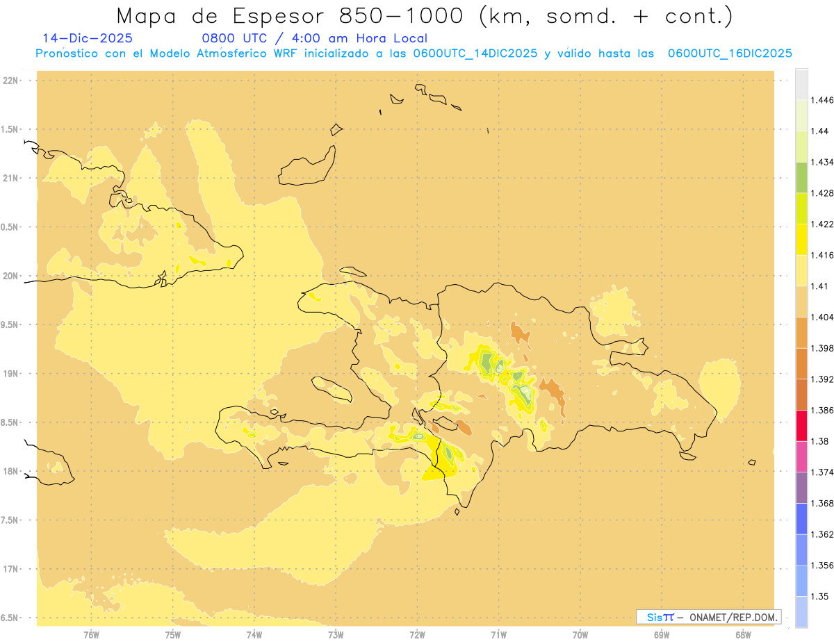Click the '0800 UTC / 4:00 am Hora Local' time text
Viewport: 834px width, 644px height.
314,38
